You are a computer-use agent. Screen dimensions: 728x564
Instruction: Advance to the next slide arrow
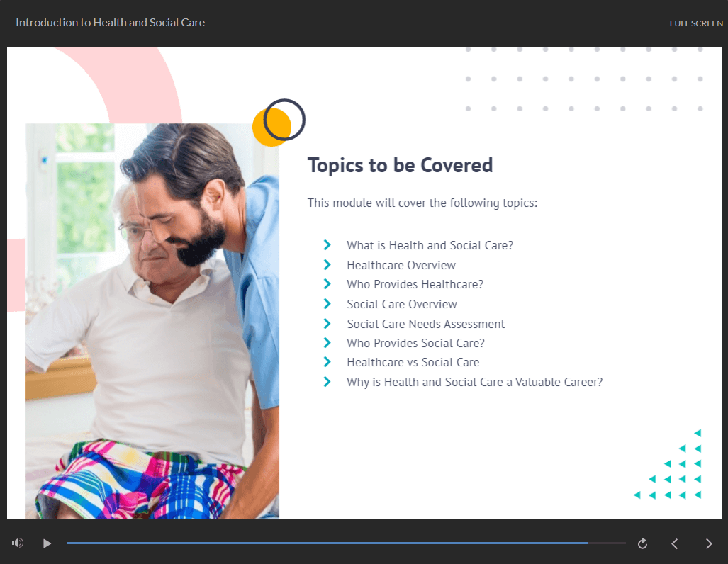[x=709, y=543]
